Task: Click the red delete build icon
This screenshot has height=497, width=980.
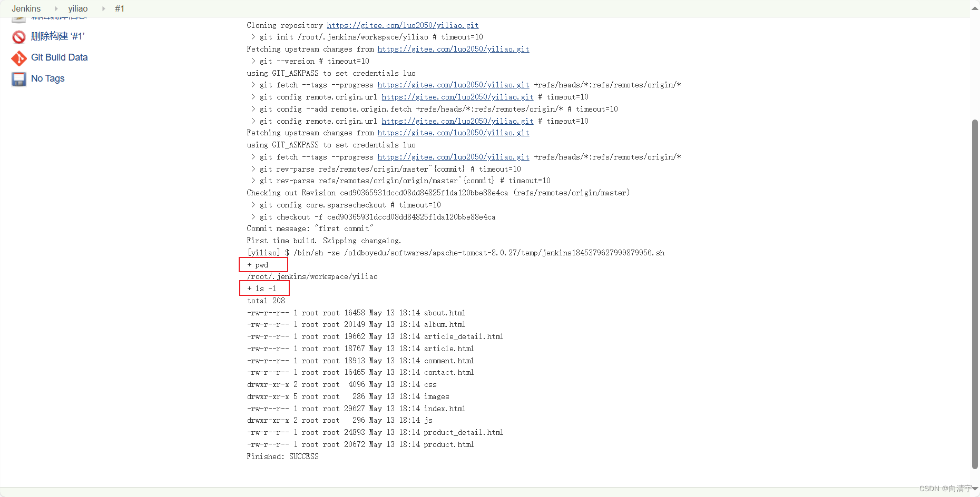Action: pyautogui.click(x=19, y=37)
